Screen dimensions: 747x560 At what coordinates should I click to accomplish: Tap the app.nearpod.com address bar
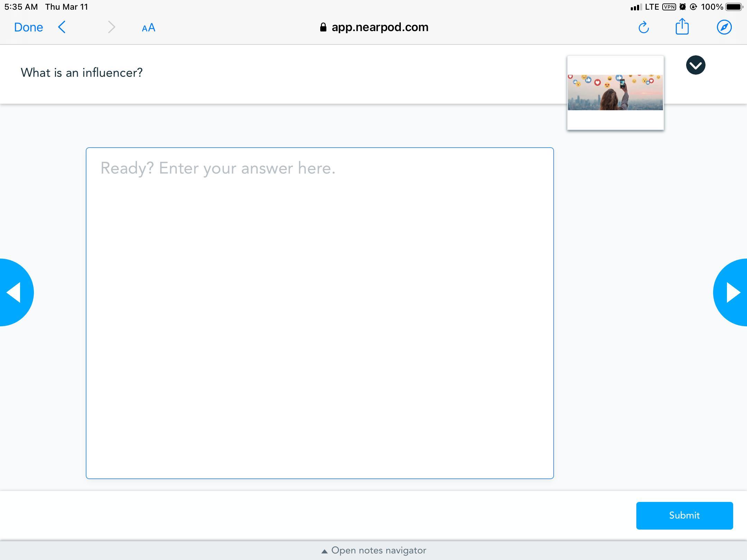(380, 27)
